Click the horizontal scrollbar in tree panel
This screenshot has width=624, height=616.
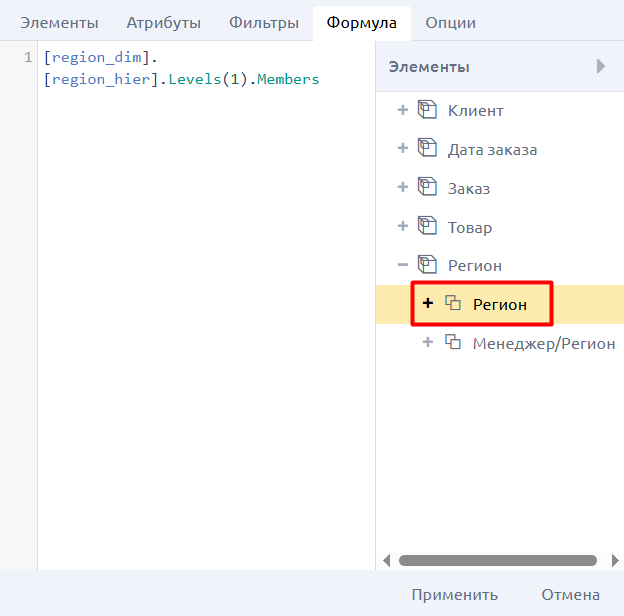497,561
